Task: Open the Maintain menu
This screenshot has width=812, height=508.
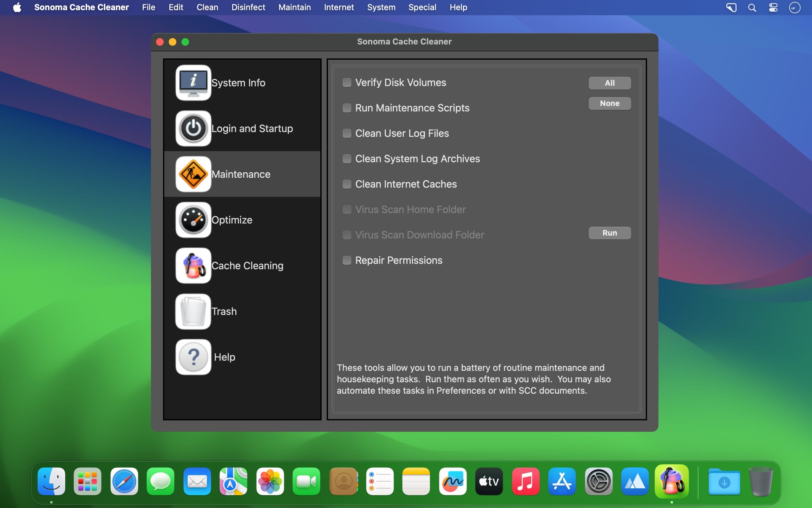Action: click(x=295, y=7)
